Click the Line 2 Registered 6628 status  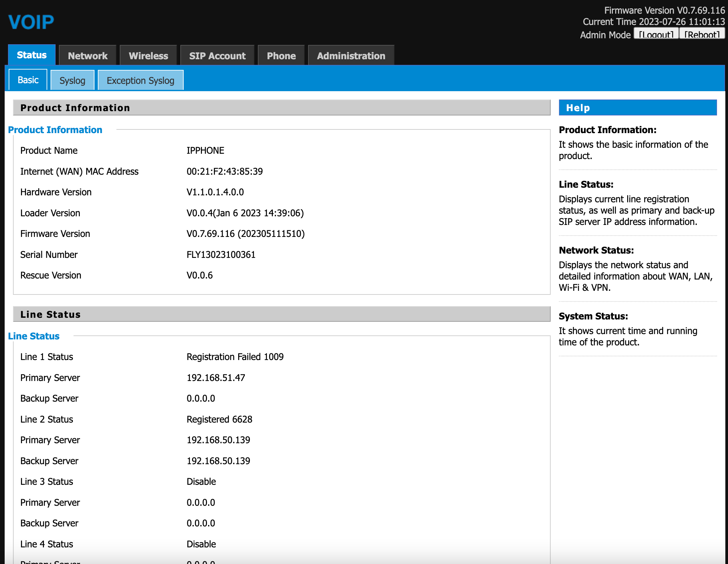219,419
